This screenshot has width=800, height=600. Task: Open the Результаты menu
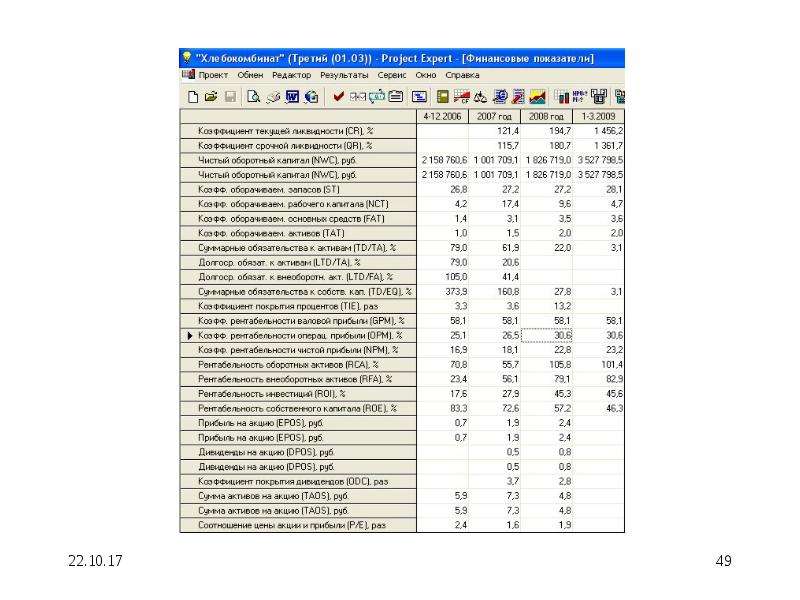tap(344, 75)
